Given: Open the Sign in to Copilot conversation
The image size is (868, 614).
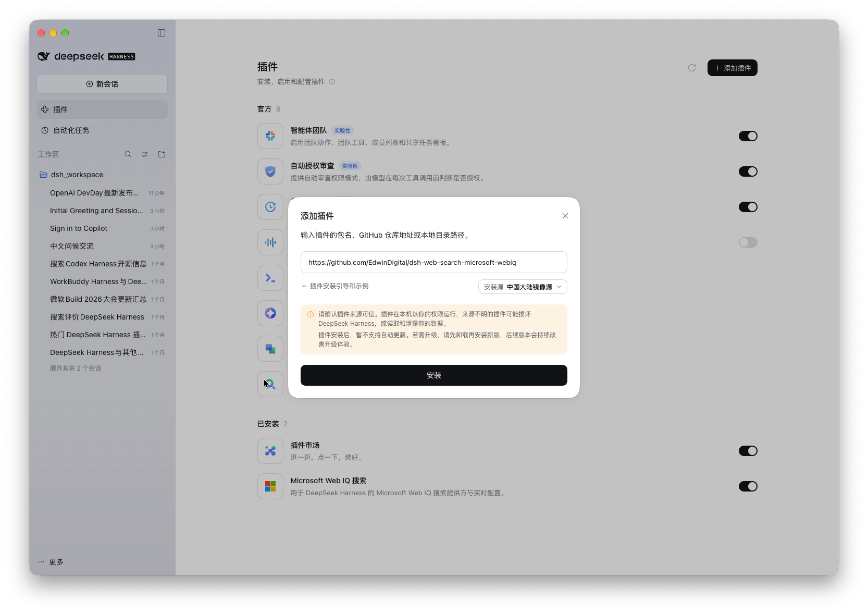Looking at the screenshot, I should [102, 228].
